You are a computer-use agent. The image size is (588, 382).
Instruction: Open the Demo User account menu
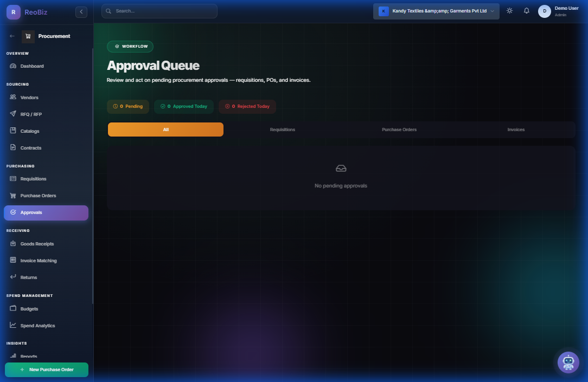click(558, 11)
